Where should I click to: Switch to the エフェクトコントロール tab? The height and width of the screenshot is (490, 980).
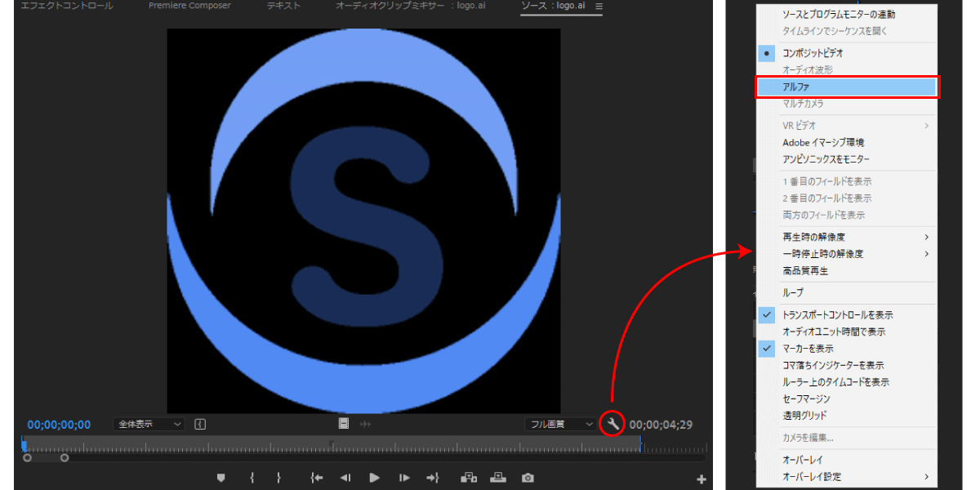point(67,6)
